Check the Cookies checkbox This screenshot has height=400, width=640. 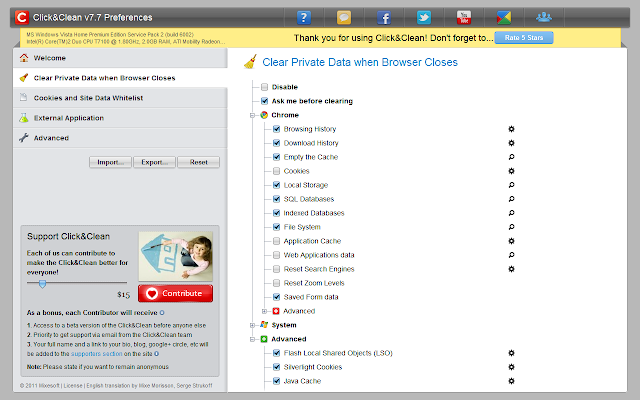pos(276,171)
